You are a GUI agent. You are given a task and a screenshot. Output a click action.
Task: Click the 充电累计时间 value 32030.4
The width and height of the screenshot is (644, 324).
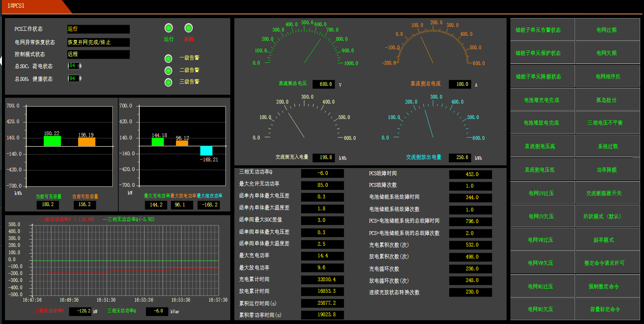[x=322, y=280]
